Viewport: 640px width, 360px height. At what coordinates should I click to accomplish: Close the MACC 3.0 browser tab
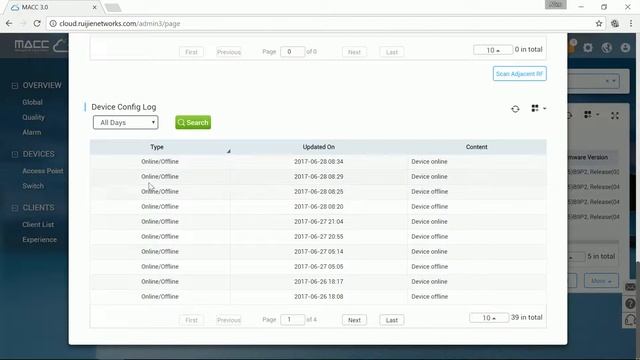(x=94, y=7)
